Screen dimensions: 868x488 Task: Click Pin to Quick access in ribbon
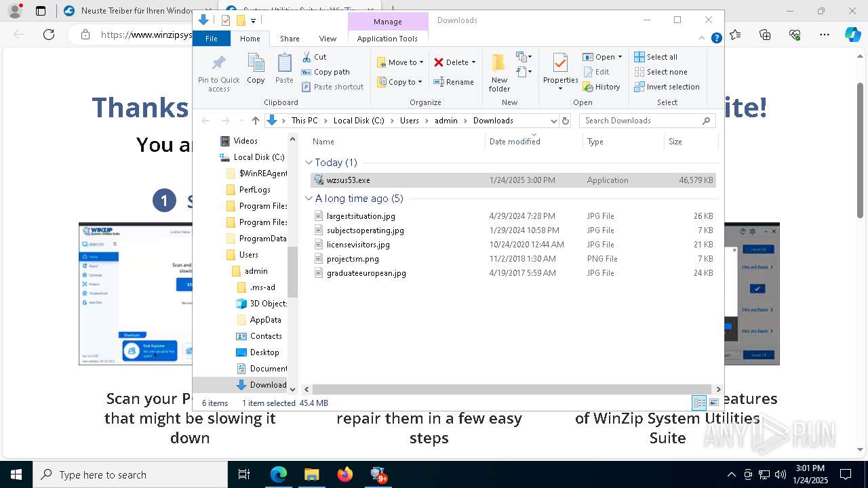point(218,73)
